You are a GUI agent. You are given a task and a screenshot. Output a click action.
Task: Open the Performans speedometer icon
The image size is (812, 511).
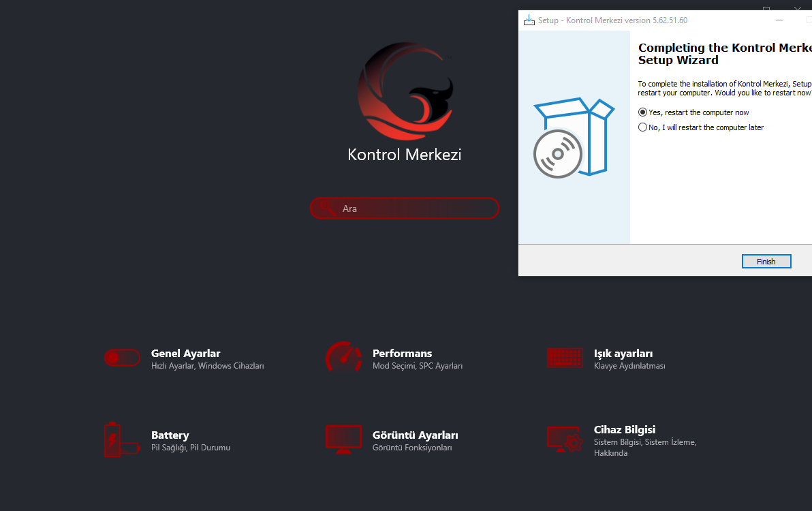point(344,357)
